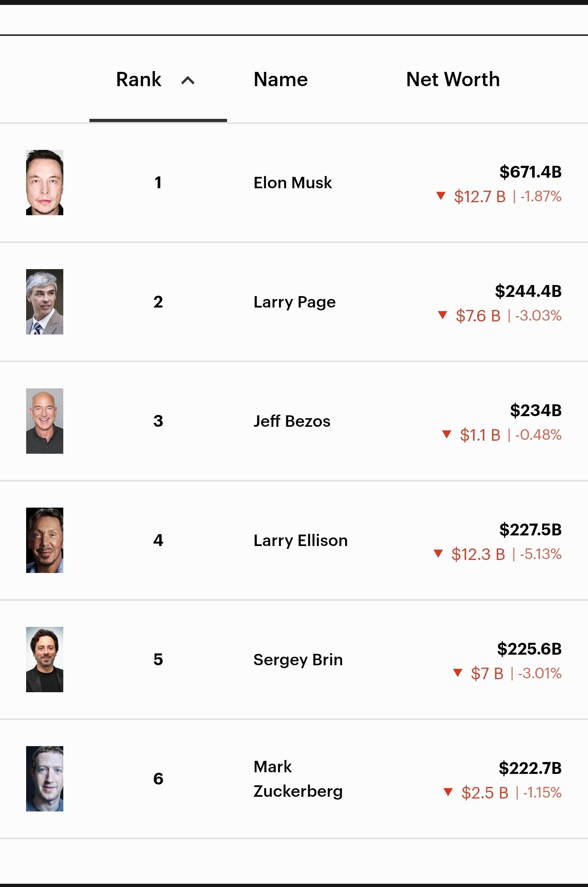Open the profile photo in rank 2 row
This screenshot has height=887, width=588.
click(x=45, y=302)
